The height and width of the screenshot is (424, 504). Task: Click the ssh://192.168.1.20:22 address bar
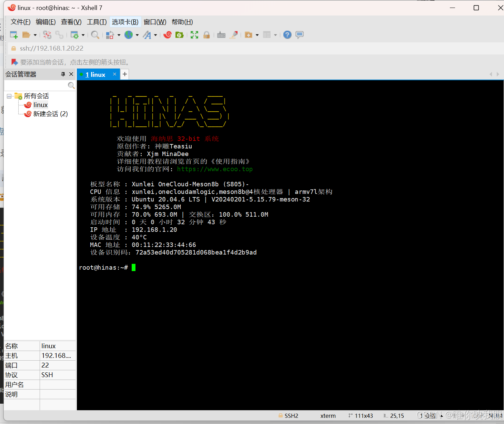pos(255,49)
